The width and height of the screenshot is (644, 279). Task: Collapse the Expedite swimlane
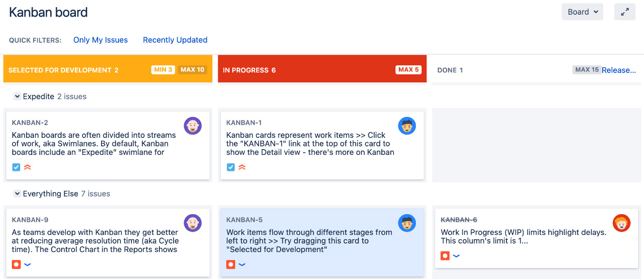[x=18, y=97]
